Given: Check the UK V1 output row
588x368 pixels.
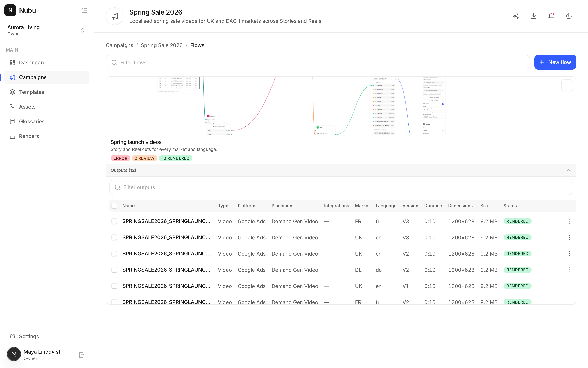Looking at the screenshot, I should [114, 286].
